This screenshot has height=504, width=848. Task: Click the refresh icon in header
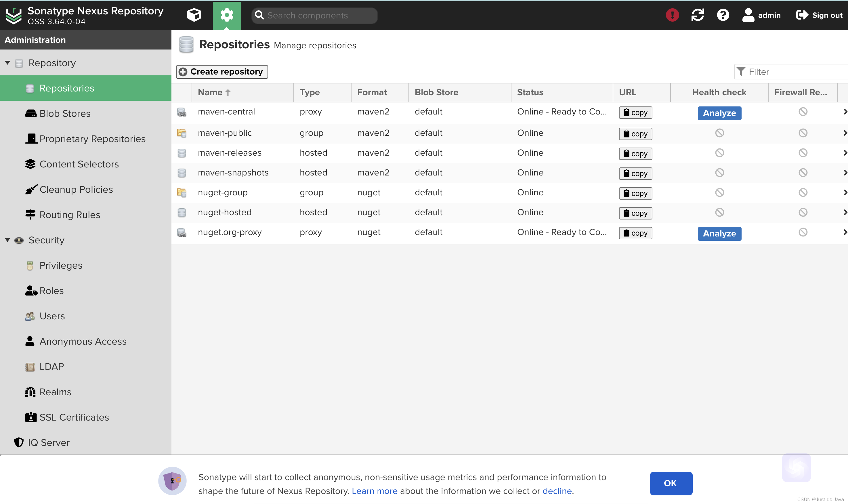[x=698, y=15]
